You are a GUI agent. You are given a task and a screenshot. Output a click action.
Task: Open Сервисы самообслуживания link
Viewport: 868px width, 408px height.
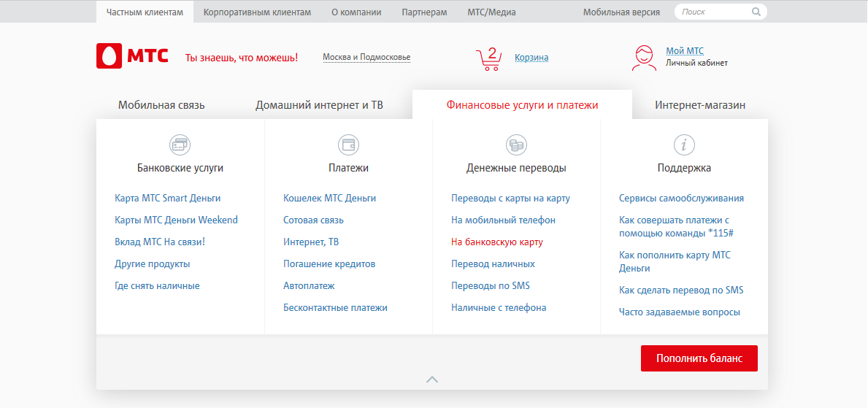click(x=681, y=199)
